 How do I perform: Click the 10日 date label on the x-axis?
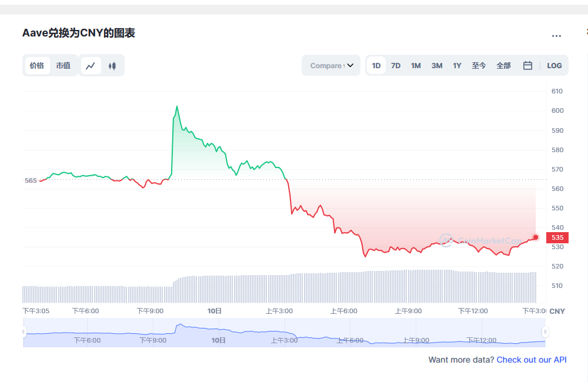pyautogui.click(x=215, y=311)
